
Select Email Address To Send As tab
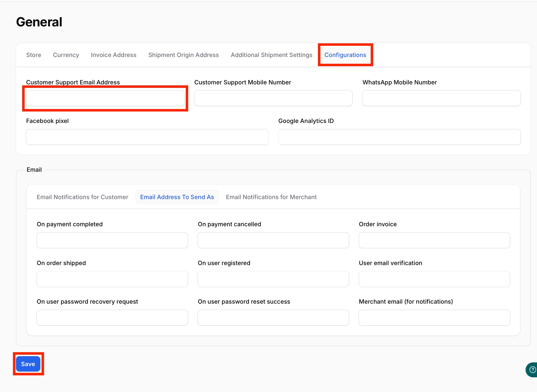(177, 197)
